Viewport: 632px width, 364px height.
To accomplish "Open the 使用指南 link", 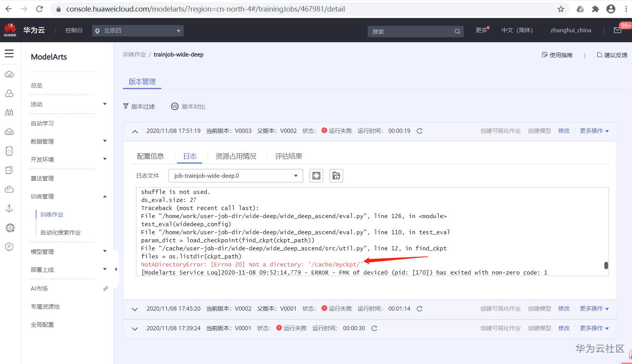I will pos(557,55).
